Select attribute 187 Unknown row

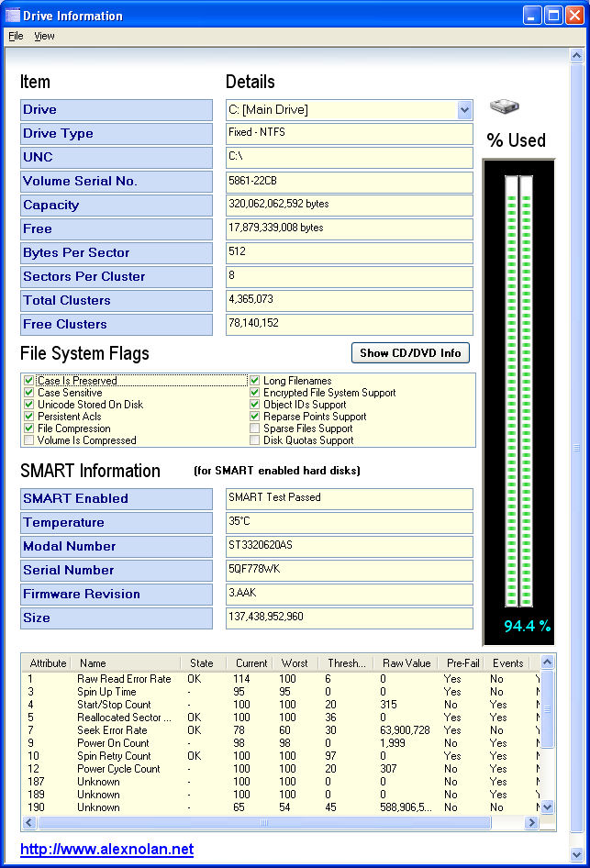281,782
